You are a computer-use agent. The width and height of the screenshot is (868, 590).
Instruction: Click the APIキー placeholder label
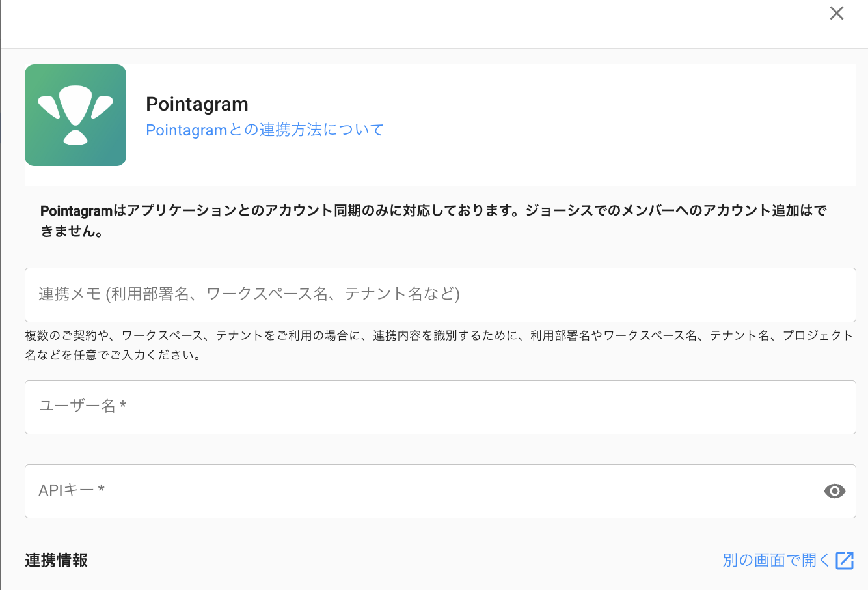point(66,490)
